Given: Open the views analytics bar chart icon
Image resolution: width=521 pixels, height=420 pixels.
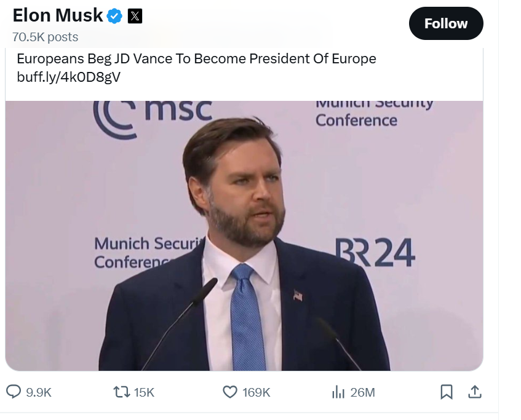Looking at the screenshot, I should pyautogui.click(x=338, y=392).
